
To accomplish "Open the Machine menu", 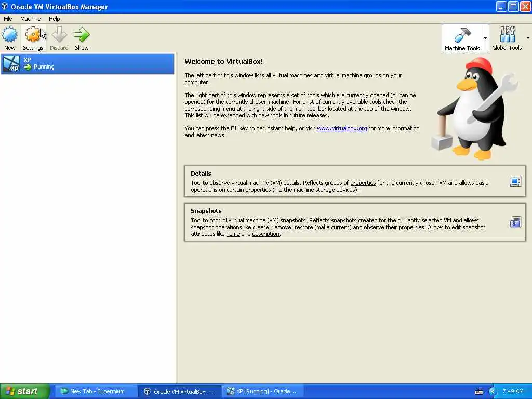I will [x=31, y=19].
